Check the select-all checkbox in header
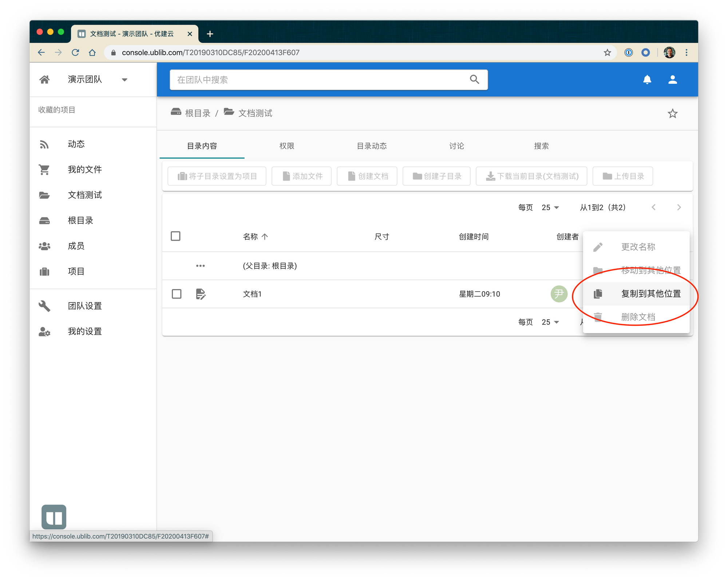 (175, 236)
